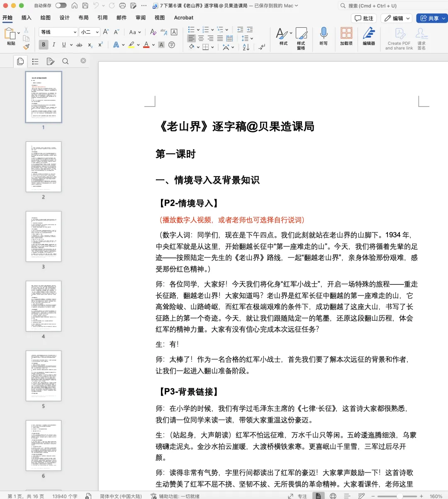This screenshot has width=448, height=499.
Task: Activate the Format Painter brush
Action: (x=26, y=46)
